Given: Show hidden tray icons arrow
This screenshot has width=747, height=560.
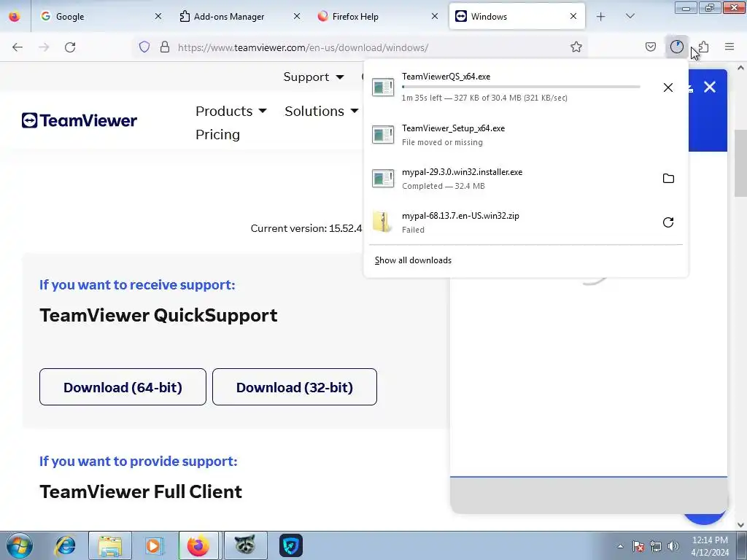Looking at the screenshot, I should click(x=620, y=546).
